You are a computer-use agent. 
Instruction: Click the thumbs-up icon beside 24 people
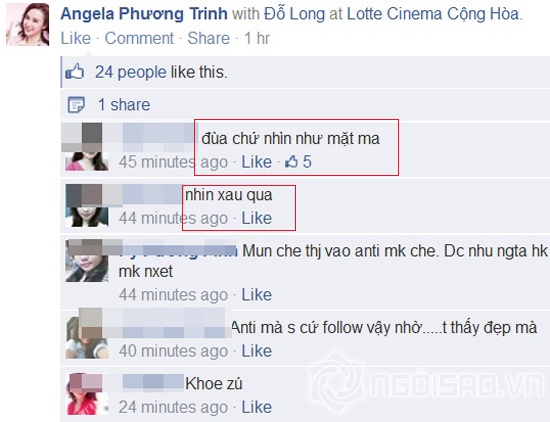coord(75,72)
